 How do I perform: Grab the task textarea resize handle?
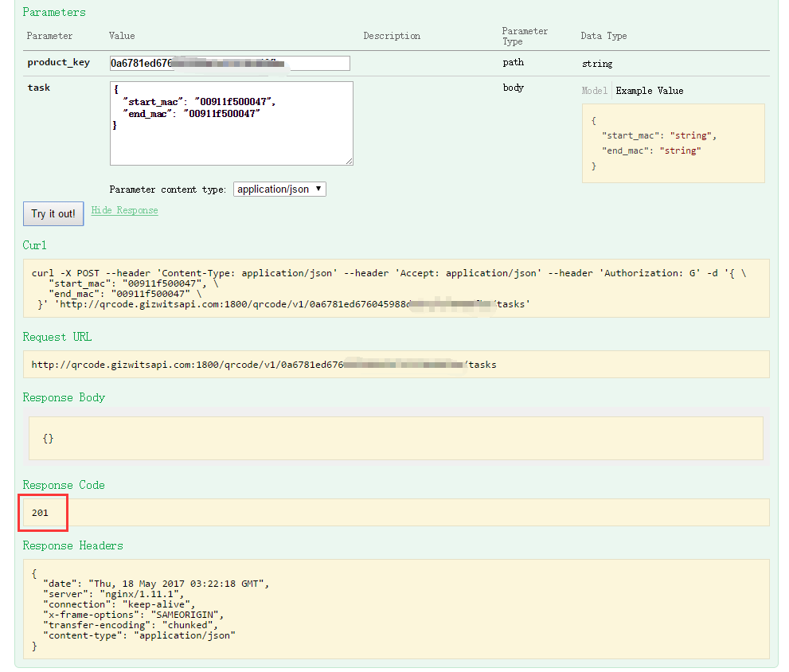click(x=349, y=161)
